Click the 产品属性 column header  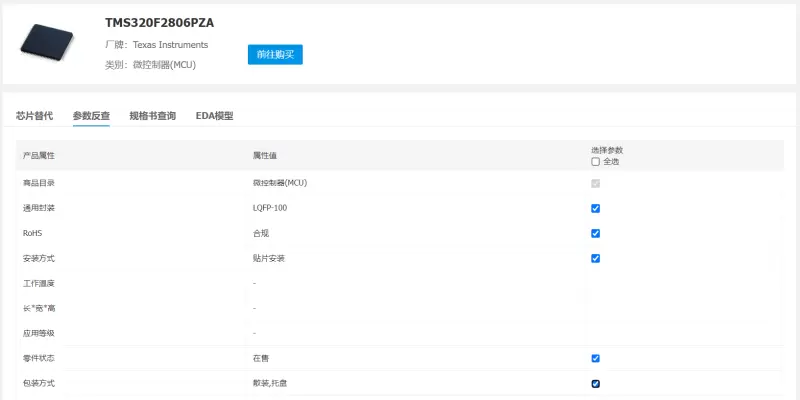(x=39, y=155)
